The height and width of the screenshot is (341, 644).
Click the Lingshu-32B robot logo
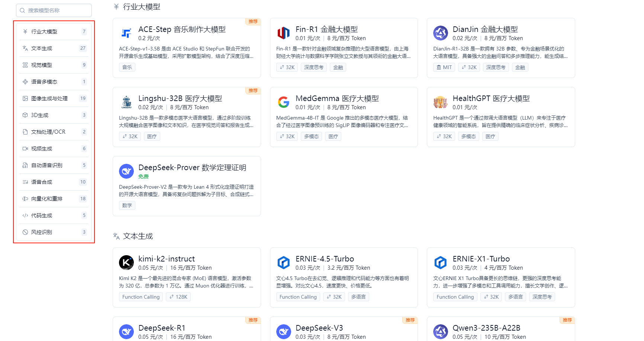[x=126, y=102]
